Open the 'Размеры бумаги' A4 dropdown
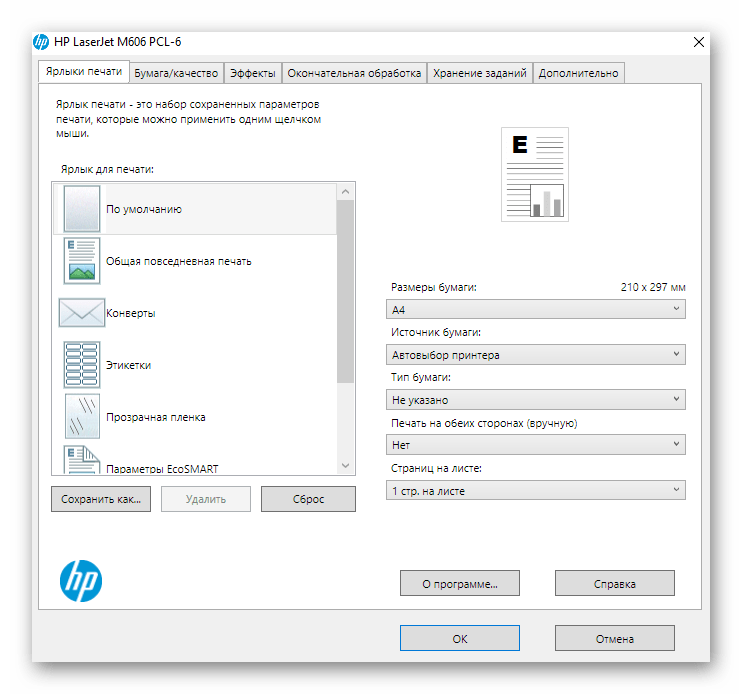The width and height of the screenshot is (742, 694). coord(536,309)
